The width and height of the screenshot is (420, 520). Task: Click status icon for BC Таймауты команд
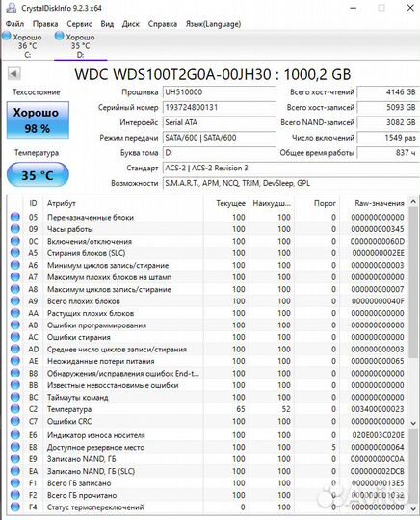coord(14,397)
